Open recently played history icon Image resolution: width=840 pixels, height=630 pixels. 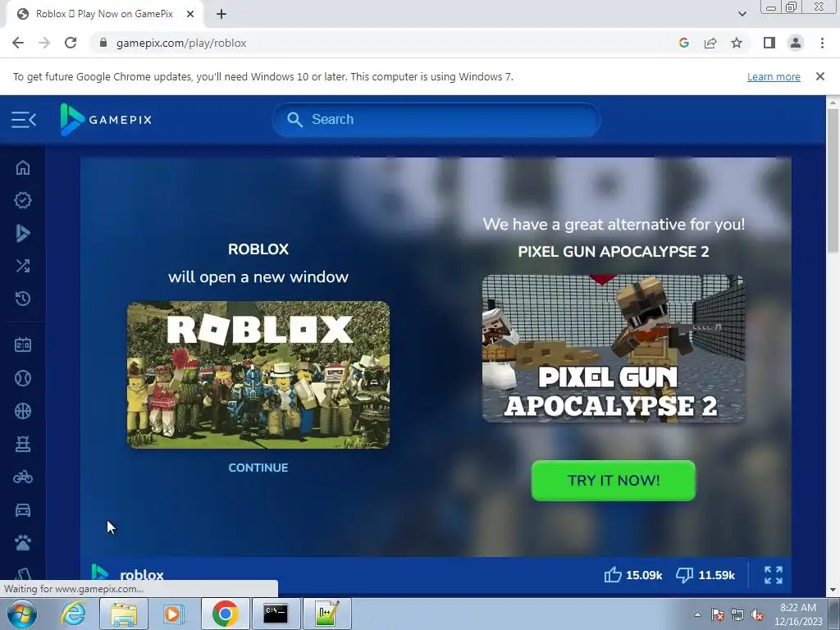[22, 299]
